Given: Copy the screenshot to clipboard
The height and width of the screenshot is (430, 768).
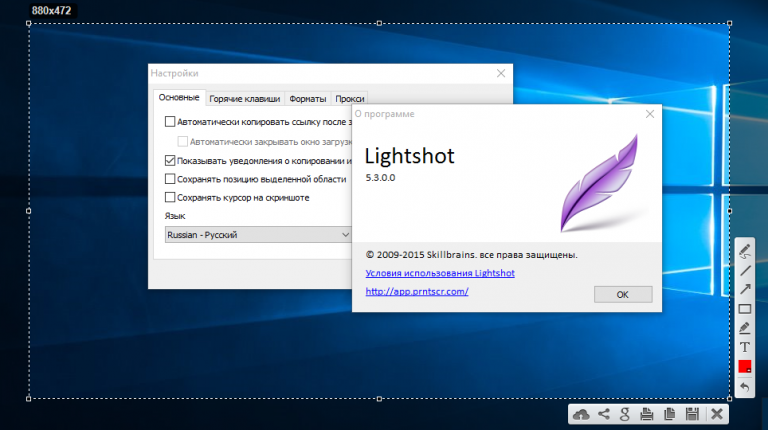Looking at the screenshot, I should [670, 414].
